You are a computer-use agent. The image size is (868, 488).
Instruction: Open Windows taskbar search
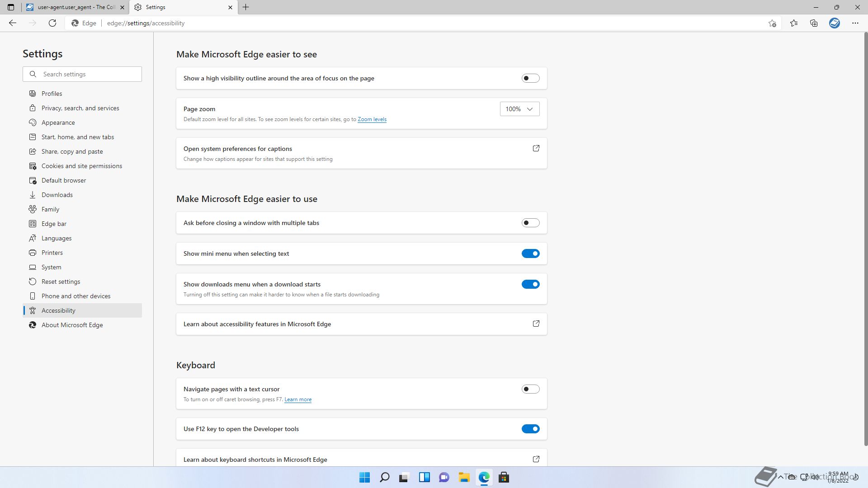[x=384, y=477]
